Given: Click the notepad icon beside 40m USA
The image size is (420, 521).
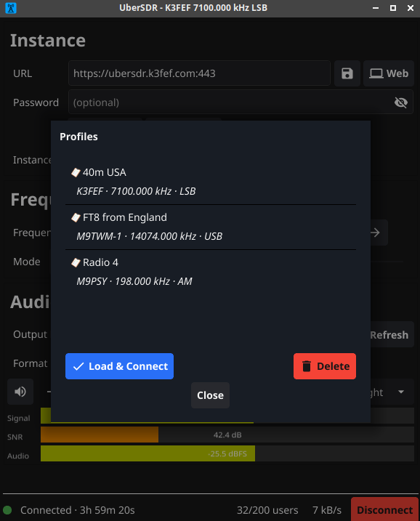Looking at the screenshot, I should click(x=76, y=172).
